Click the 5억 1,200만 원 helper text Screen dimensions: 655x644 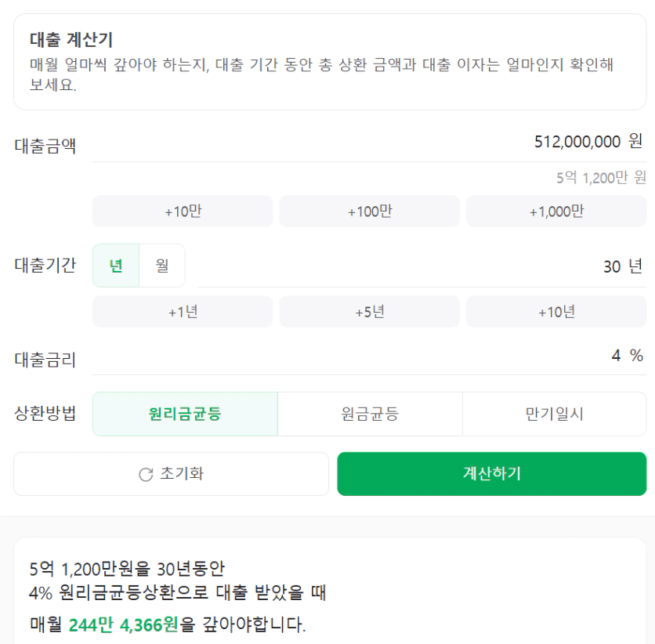(x=601, y=179)
